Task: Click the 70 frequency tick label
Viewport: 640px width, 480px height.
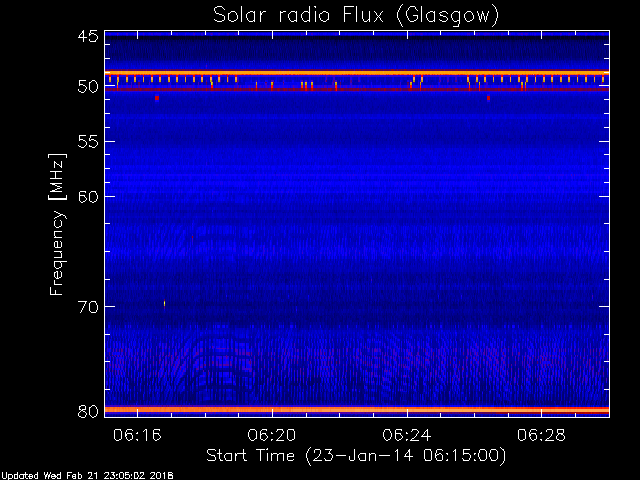Action: pyautogui.click(x=88, y=307)
